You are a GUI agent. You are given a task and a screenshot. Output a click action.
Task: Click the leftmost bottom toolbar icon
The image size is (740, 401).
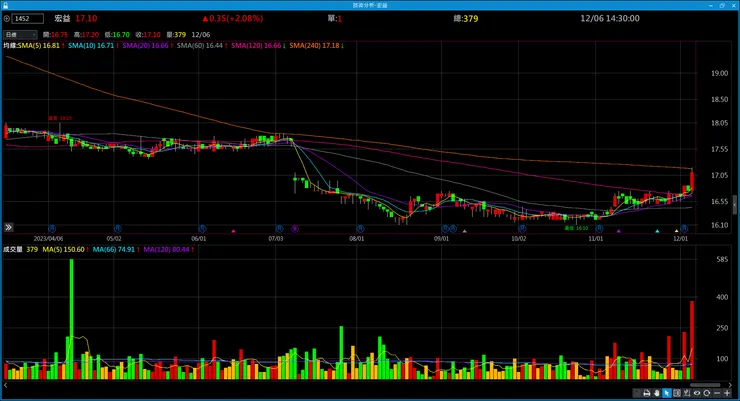pos(637,393)
